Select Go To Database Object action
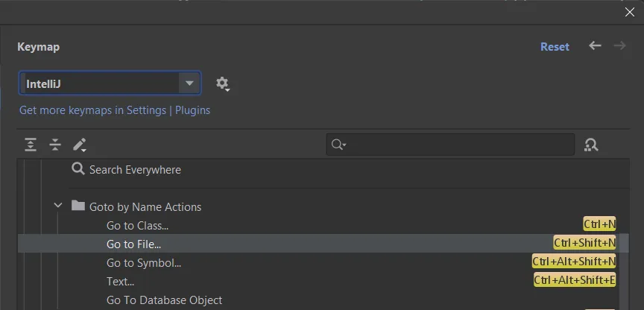 (164, 300)
